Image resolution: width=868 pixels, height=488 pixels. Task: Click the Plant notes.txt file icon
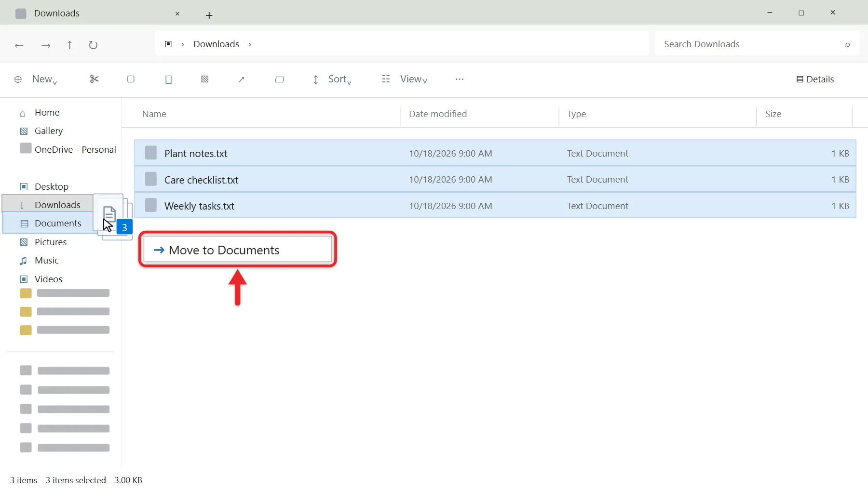tap(151, 153)
